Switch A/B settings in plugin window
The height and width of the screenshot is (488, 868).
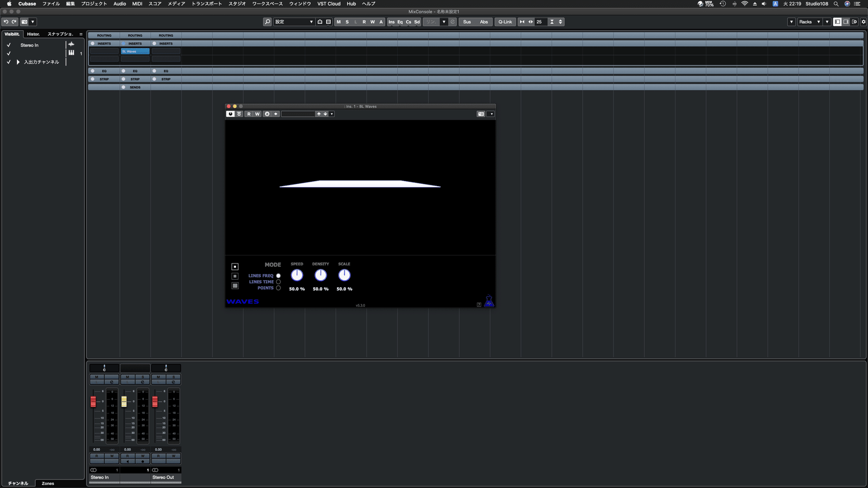pyautogui.click(x=267, y=114)
